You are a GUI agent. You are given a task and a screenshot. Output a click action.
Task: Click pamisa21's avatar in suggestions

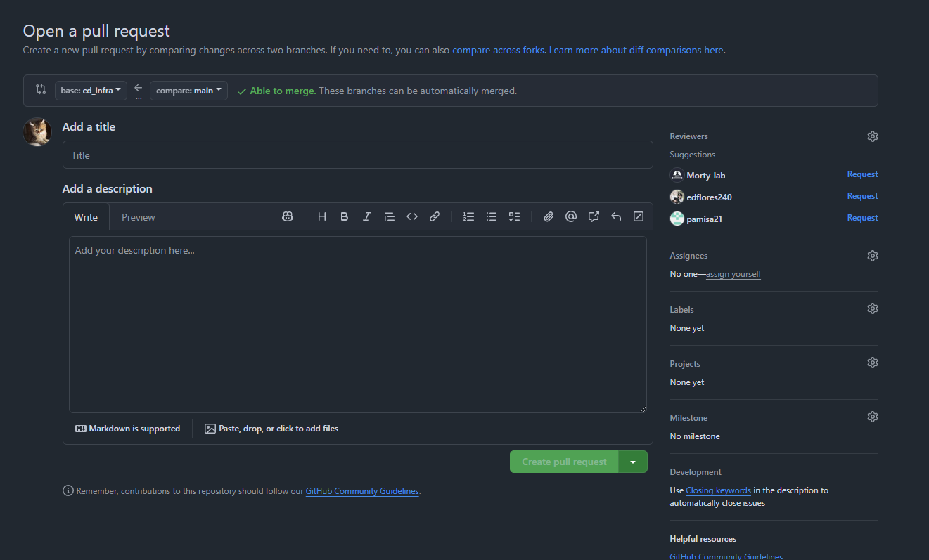coord(677,219)
